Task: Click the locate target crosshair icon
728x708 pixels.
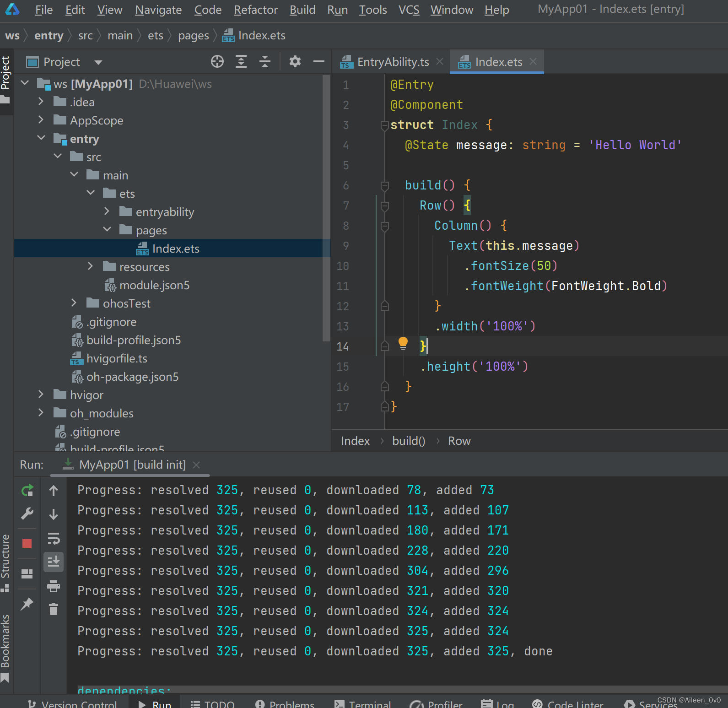Action: tap(217, 61)
